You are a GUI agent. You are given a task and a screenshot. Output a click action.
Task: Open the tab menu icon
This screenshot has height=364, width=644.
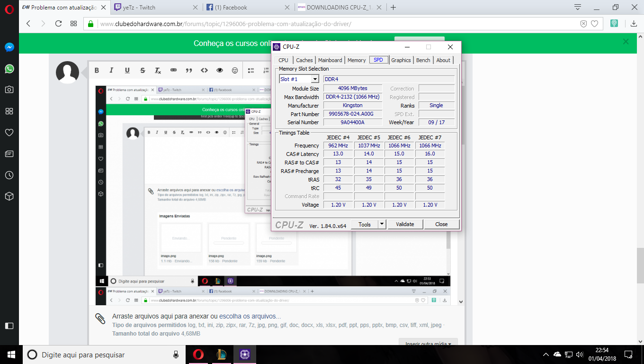click(578, 7)
